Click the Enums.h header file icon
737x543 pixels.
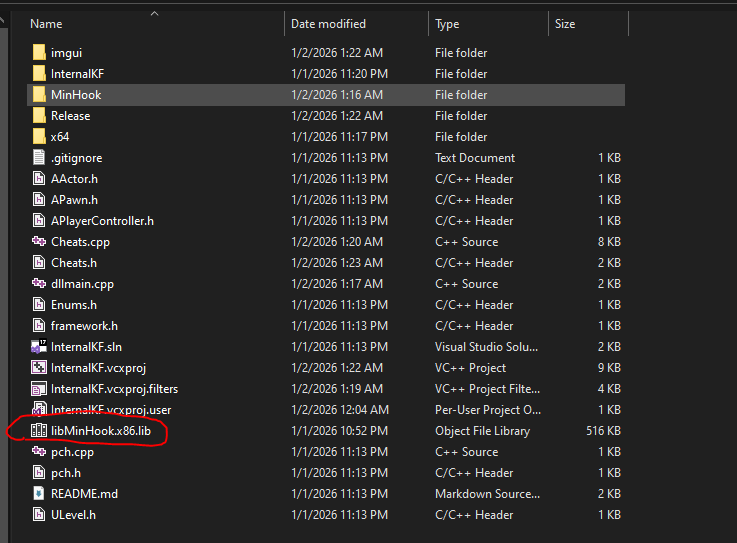(39, 305)
